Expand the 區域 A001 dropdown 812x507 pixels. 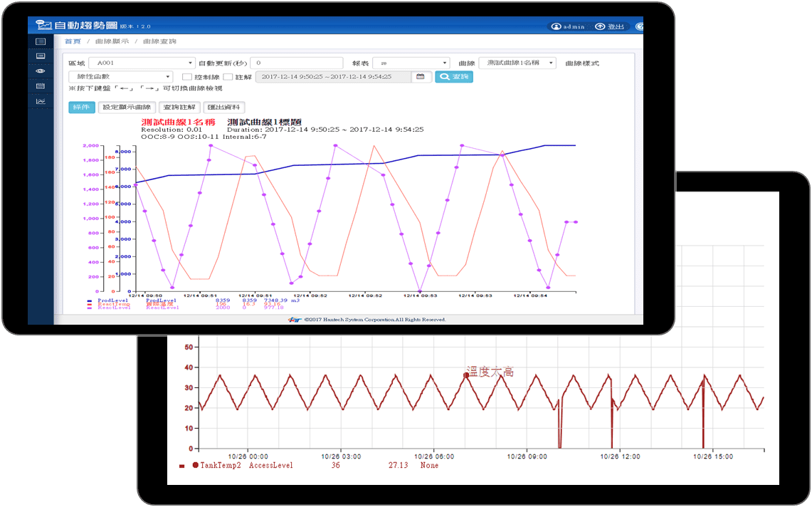point(142,63)
